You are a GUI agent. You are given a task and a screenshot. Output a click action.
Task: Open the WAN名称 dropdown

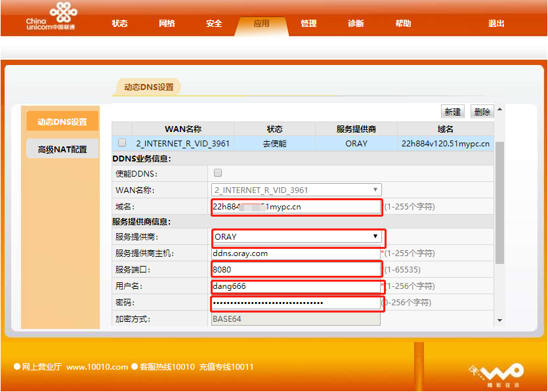click(x=296, y=190)
